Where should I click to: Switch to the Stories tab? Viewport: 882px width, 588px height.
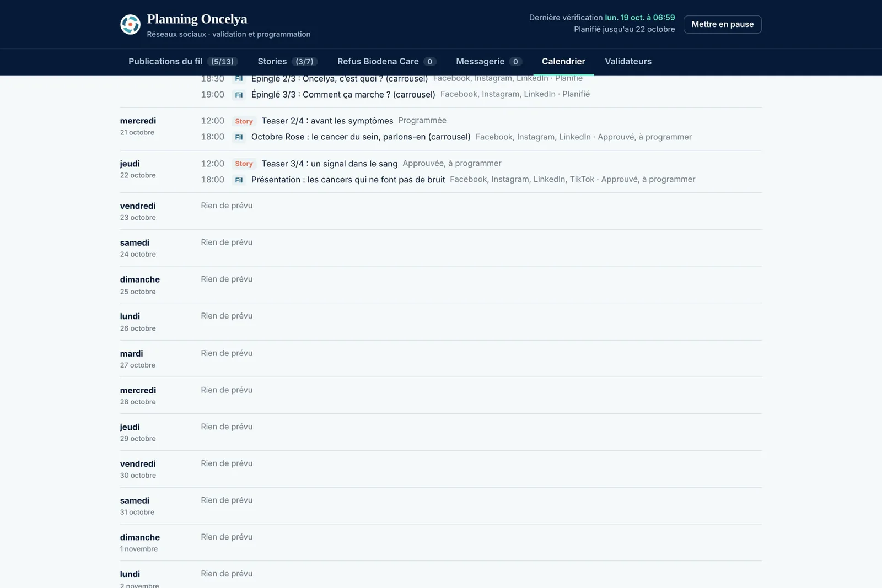coord(287,62)
